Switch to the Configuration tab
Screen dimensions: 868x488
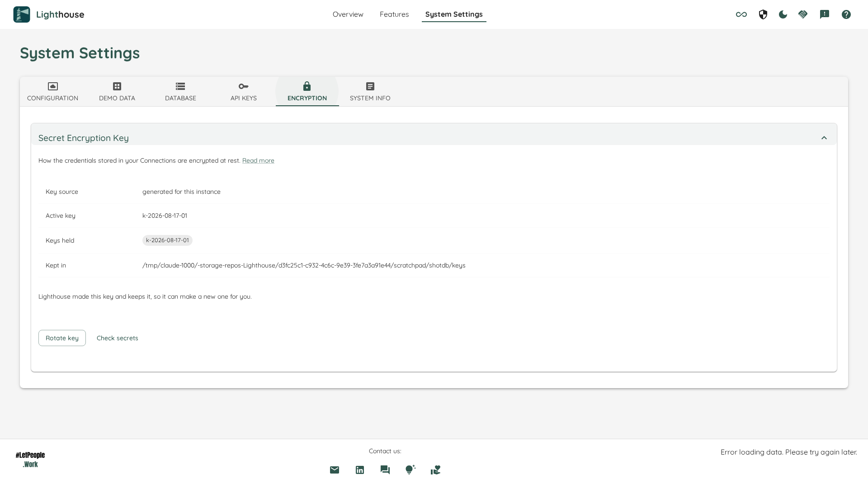click(52, 92)
